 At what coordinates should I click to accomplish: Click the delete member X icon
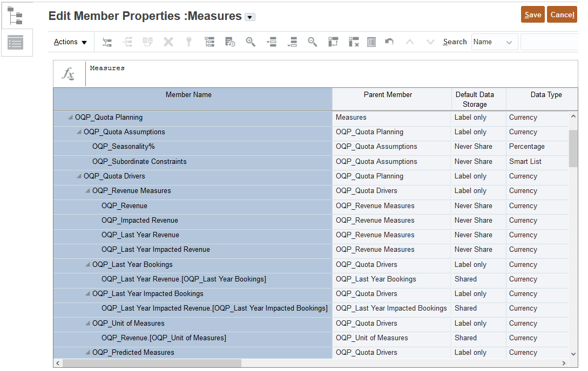pos(168,42)
